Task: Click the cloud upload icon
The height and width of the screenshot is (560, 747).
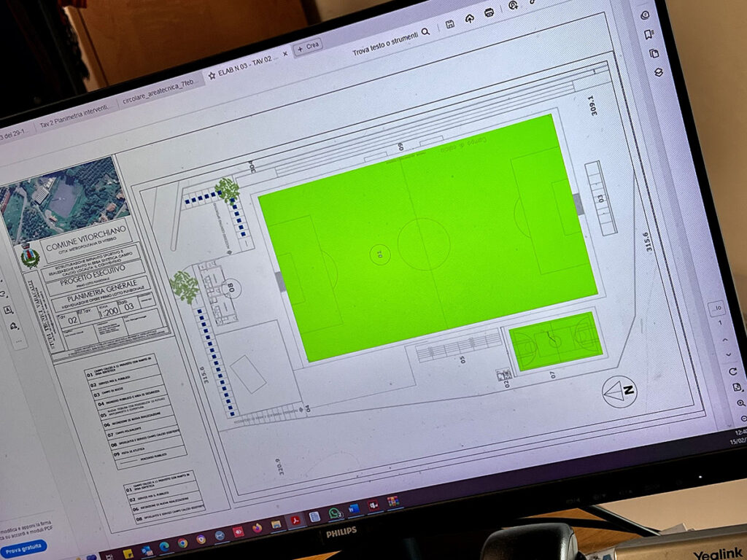Action: (x=470, y=18)
